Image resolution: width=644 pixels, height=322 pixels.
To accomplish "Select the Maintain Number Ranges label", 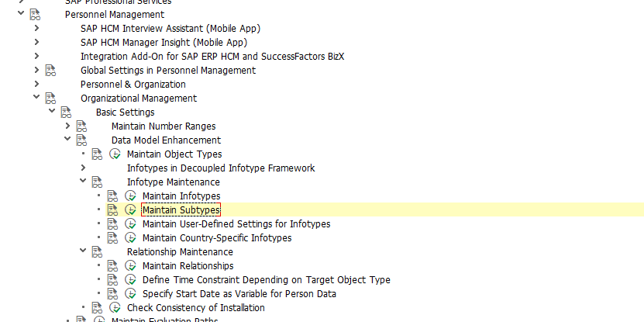I will (164, 126).
